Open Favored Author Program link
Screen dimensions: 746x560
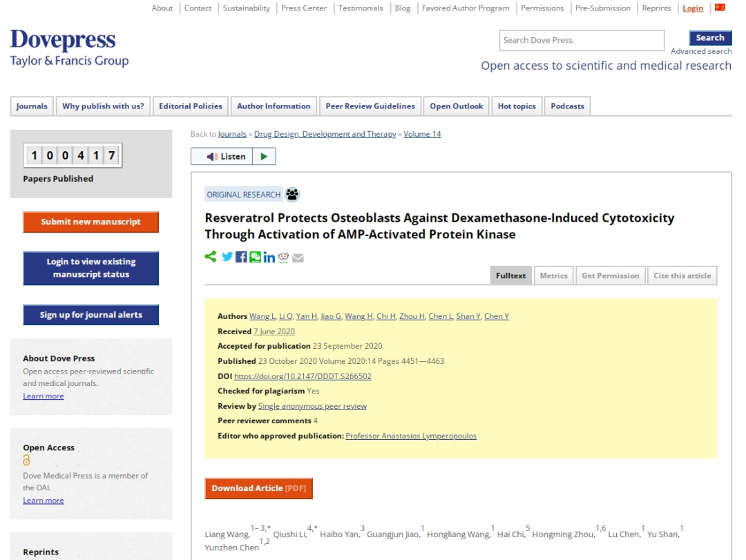pos(466,8)
